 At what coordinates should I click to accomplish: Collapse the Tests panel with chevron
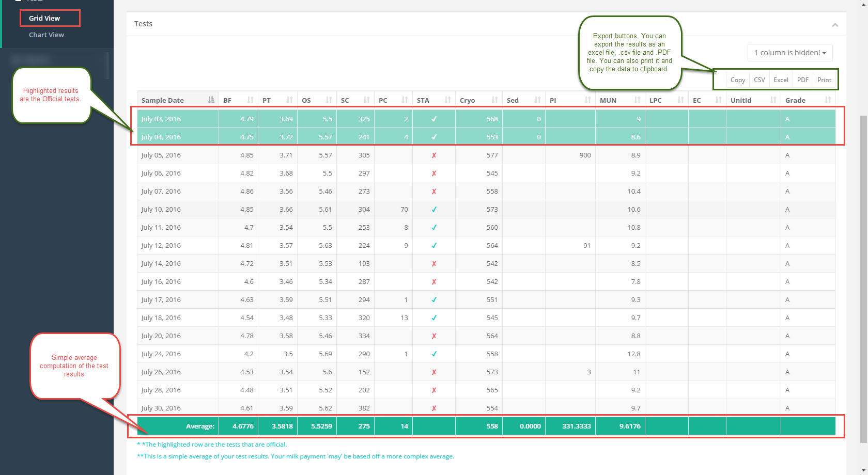[x=835, y=24]
